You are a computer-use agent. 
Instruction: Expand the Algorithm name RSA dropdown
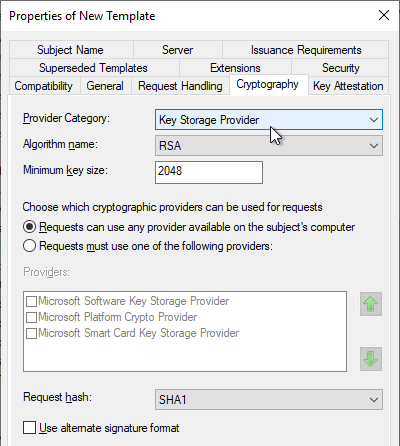coord(269,146)
